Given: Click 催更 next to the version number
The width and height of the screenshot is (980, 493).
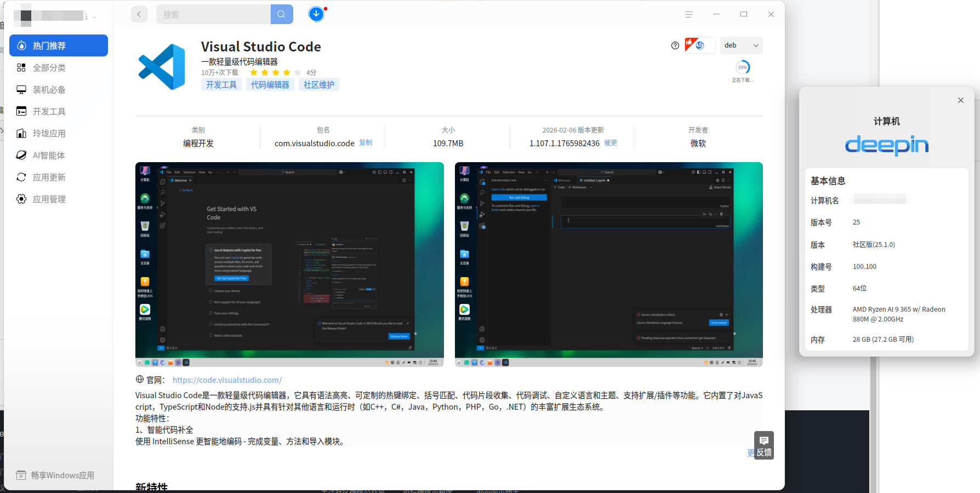Looking at the screenshot, I should click(x=611, y=142).
